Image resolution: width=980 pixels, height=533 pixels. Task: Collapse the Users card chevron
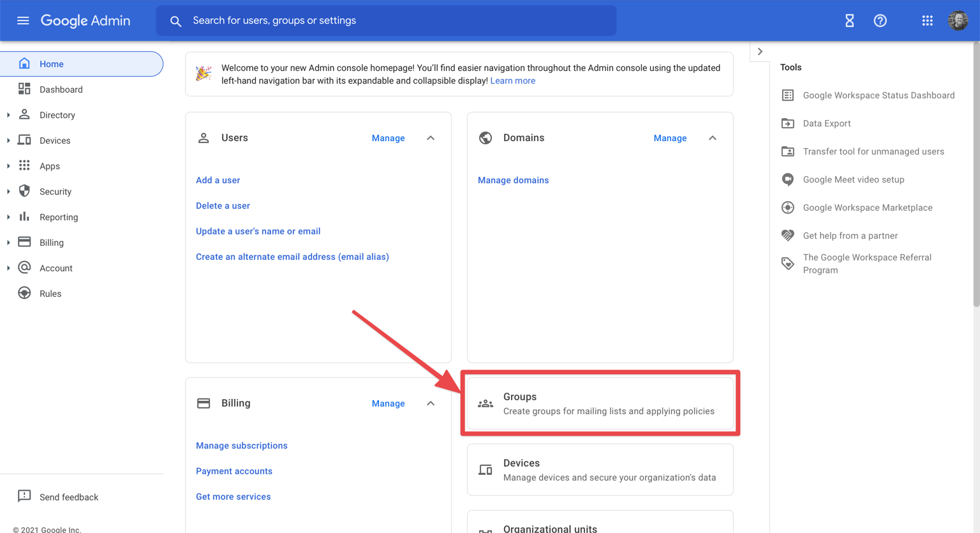[x=431, y=138]
